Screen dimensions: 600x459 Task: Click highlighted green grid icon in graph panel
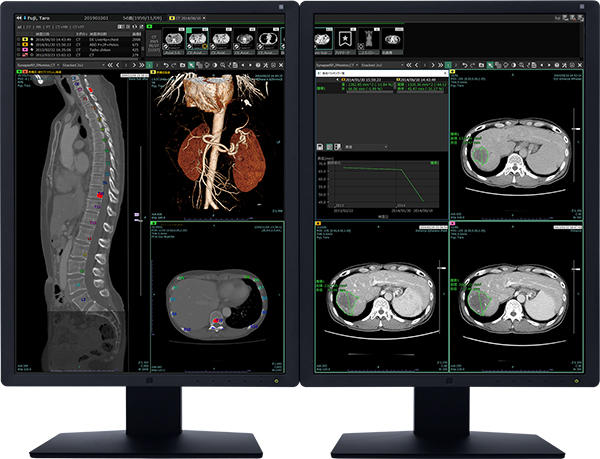click(329, 147)
